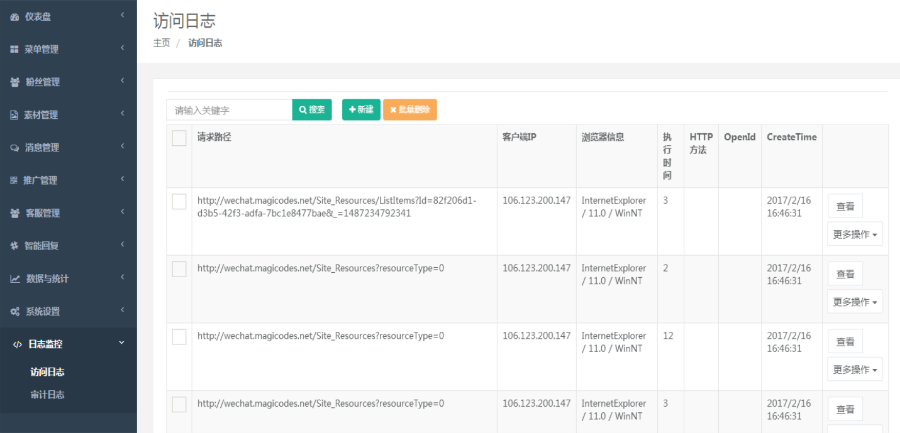Open the 数据与统计 sidebar menu
This screenshot has width=900, height=433.
point(68,279)
